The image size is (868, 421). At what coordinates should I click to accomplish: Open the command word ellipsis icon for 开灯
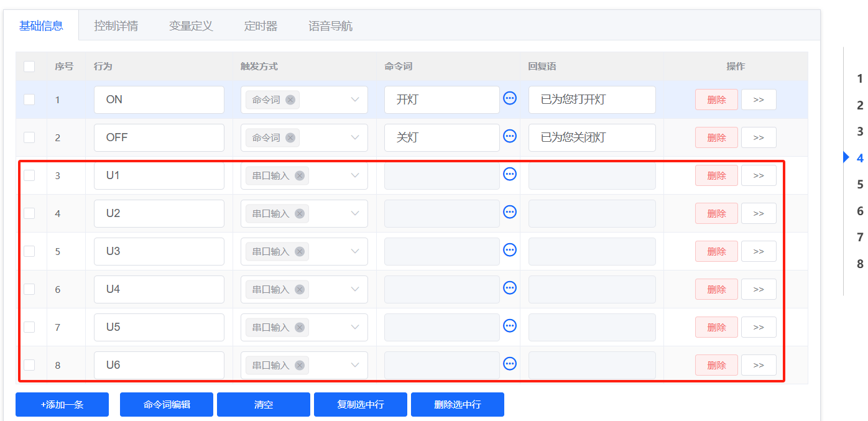pyautogui.click(x=509, y=98)
